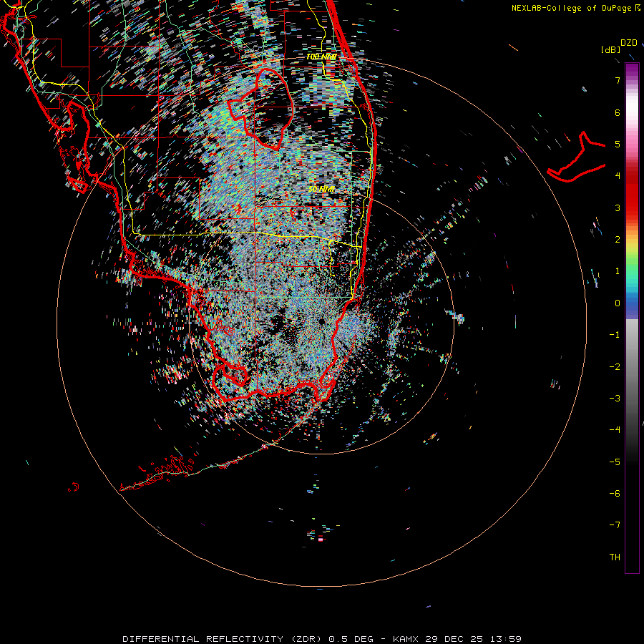Click the color scale label -1

tap(615, 335)
